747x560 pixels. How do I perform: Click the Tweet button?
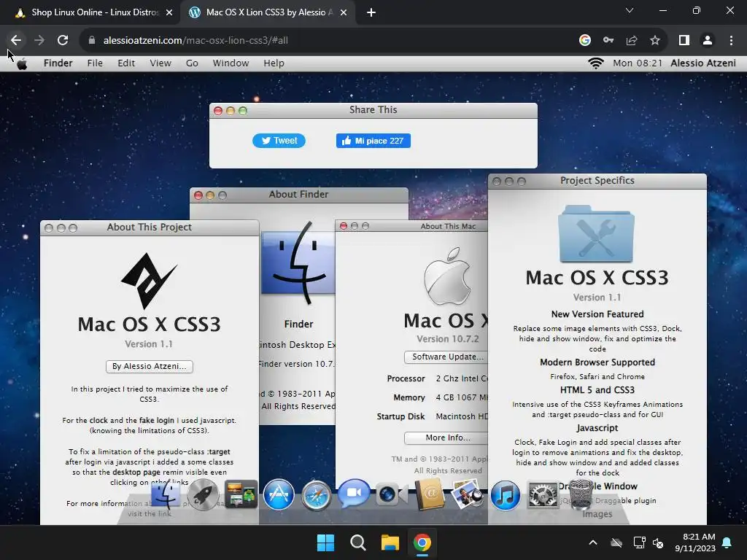tap(279, 141)
